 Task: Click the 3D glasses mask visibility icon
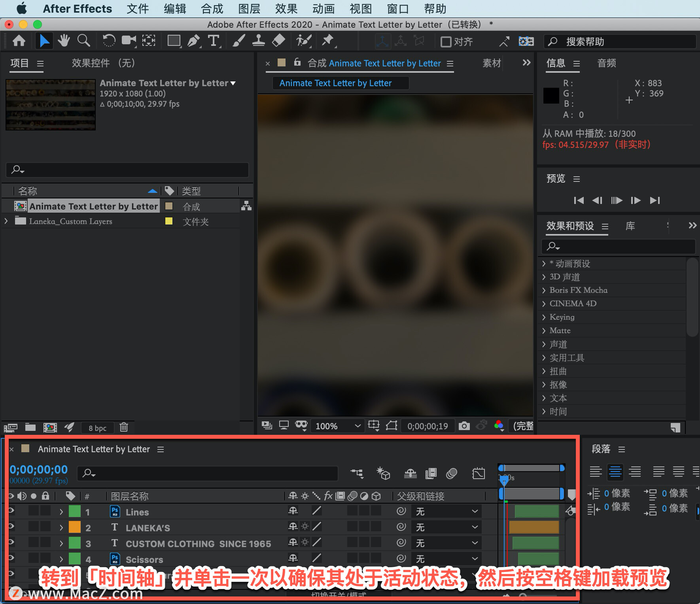coord(301,425)
